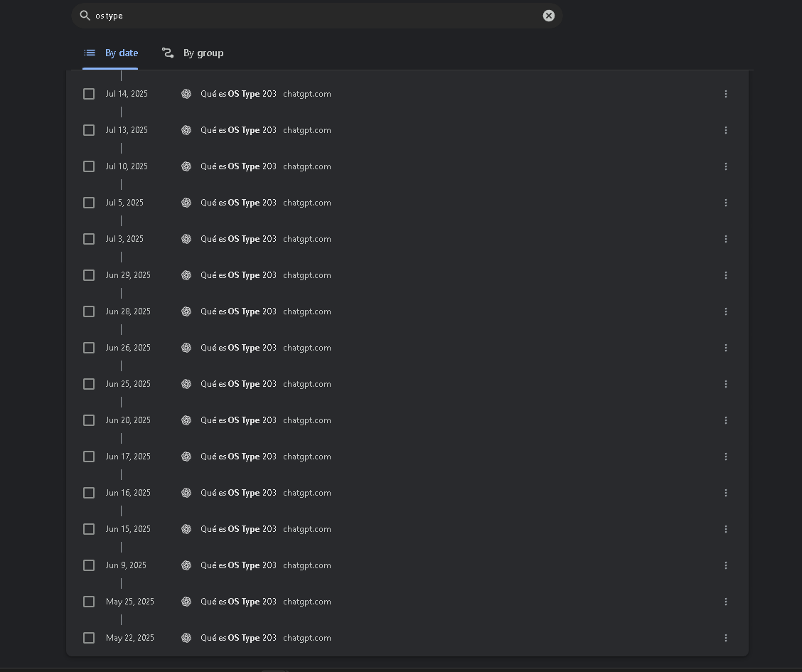The width and height of the screenshot is (802, 672).
Task: Click the magnifier search icon
Action: point(85,16)
